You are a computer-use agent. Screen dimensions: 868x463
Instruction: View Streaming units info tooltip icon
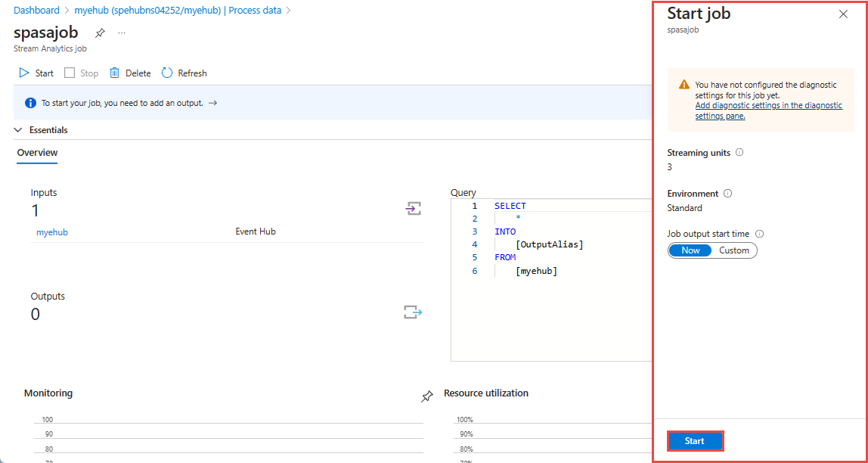[739, 151]
